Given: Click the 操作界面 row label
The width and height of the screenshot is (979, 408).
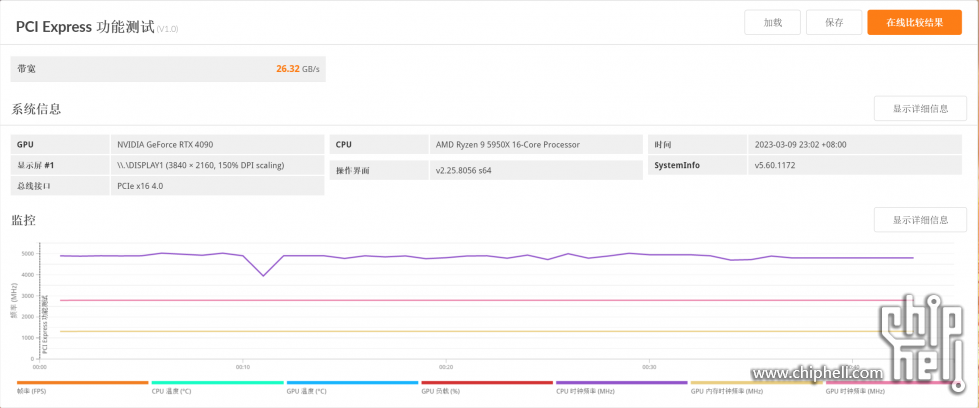Looking at the screenshot, I should [x=352, y=170].
